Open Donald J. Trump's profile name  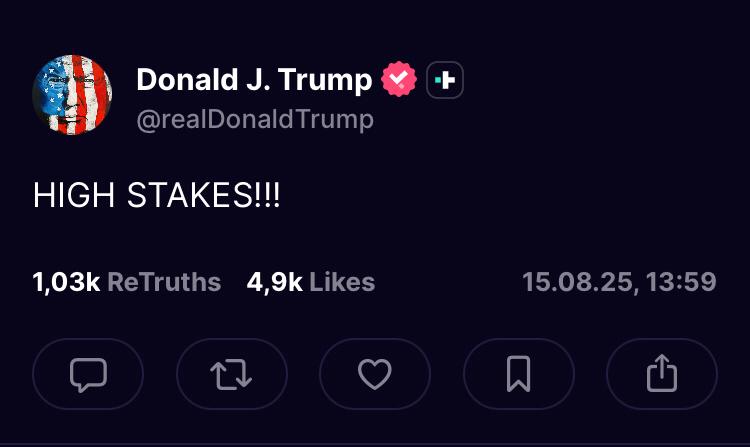[x=254, y=80]
